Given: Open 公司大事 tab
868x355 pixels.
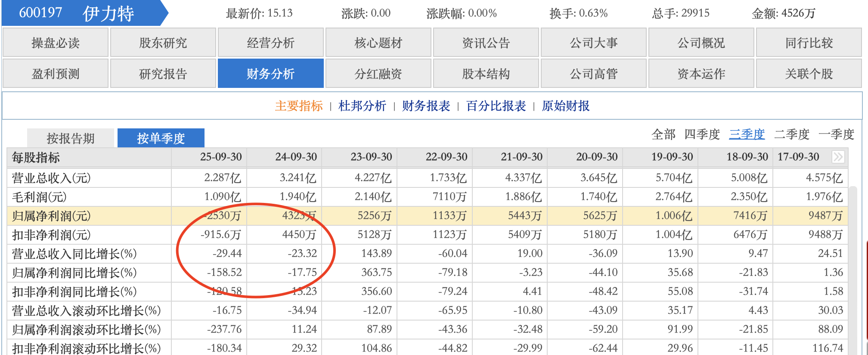Looking at the screenshot, I should 594,43.
